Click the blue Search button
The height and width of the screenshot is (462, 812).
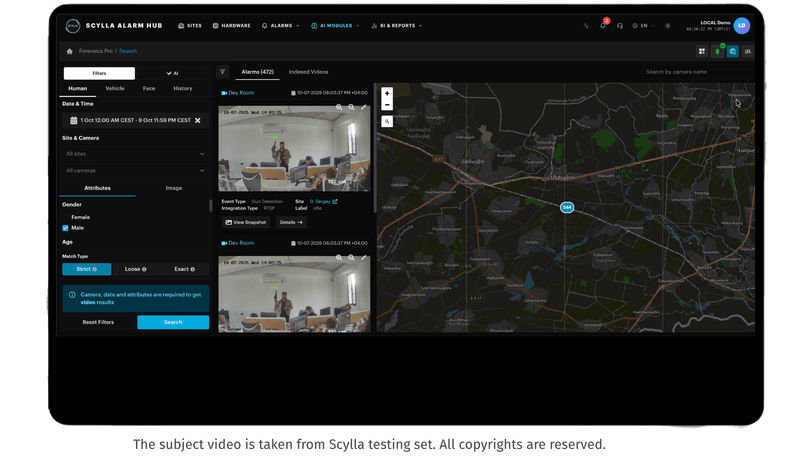(173, 322)
